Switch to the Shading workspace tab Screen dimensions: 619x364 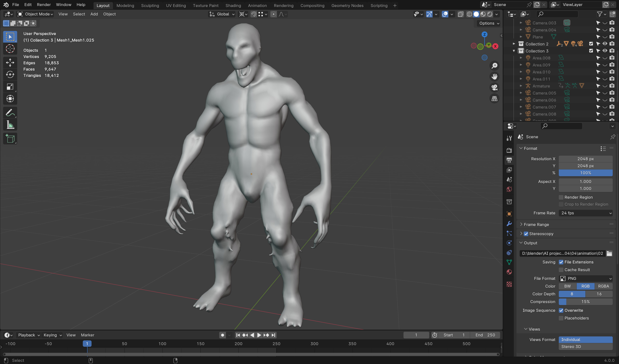point(233,5)
